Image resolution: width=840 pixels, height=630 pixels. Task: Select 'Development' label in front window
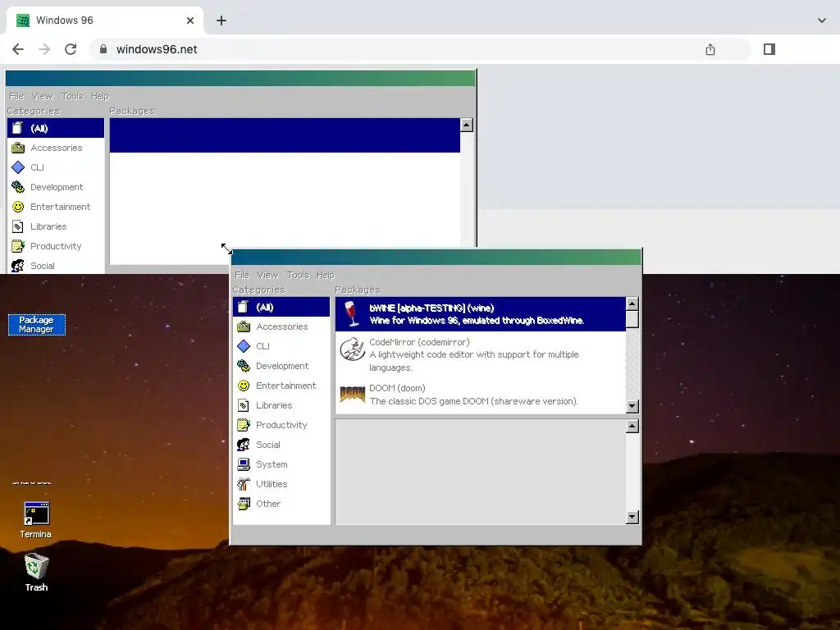pos(282,366)
